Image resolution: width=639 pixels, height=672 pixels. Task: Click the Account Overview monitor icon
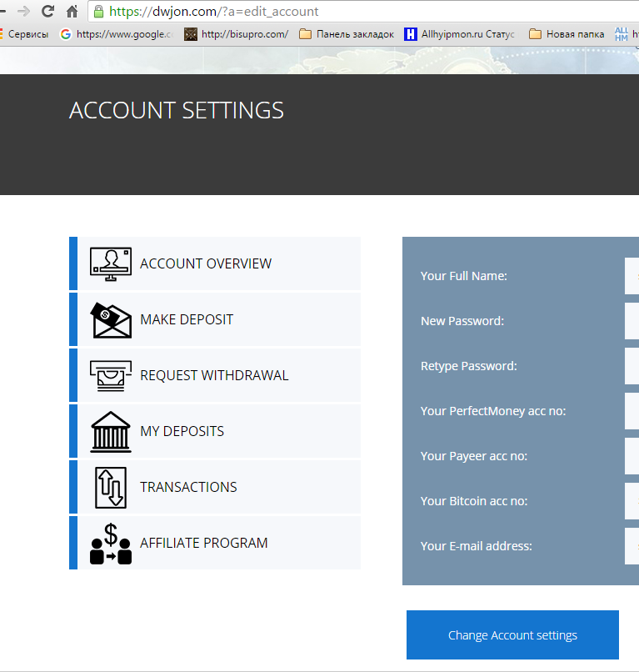111,263
